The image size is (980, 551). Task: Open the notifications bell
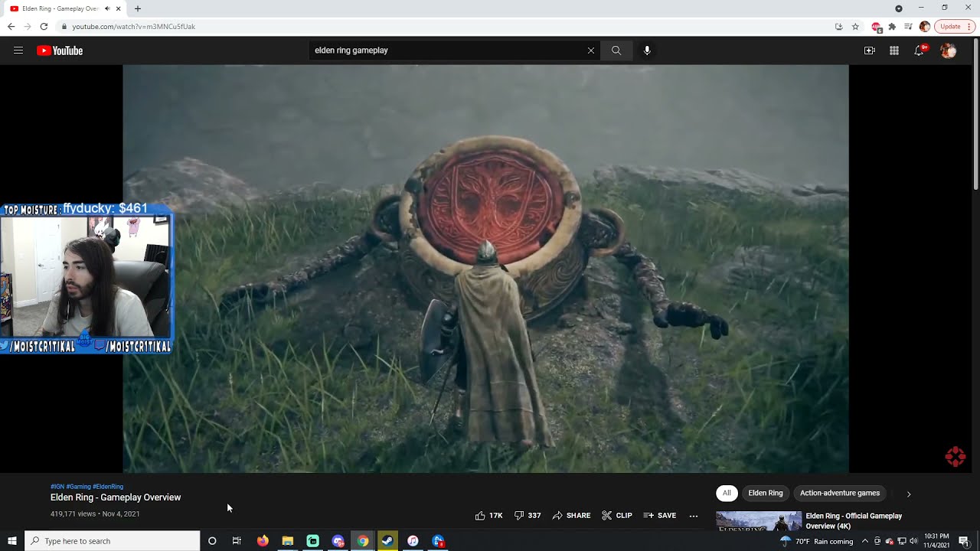pyautogui.click(x=919, y=51)
